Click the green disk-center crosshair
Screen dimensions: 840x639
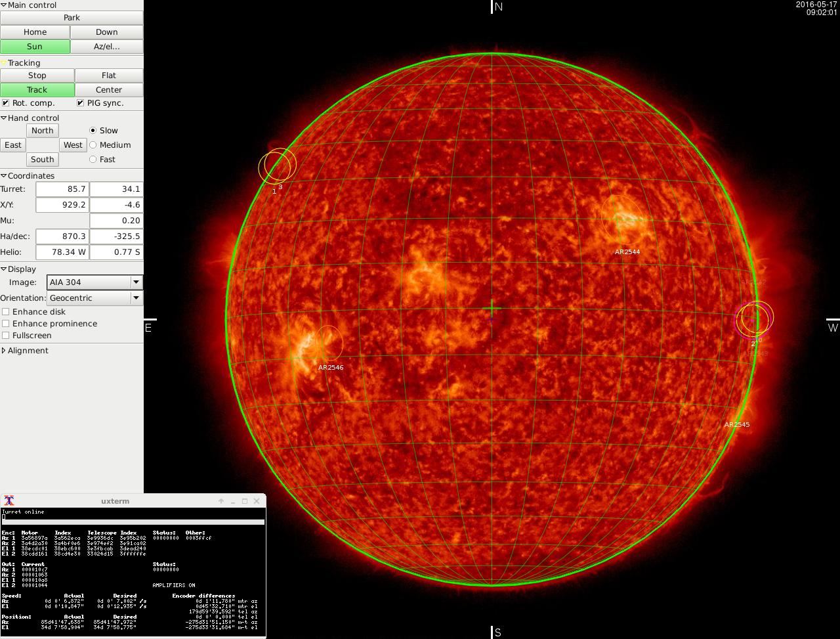coord(492,308)
